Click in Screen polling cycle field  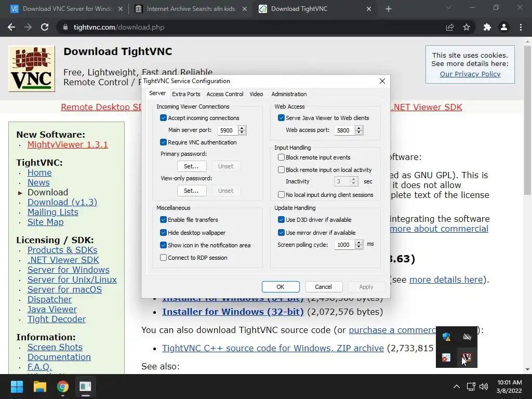point(344,245)
